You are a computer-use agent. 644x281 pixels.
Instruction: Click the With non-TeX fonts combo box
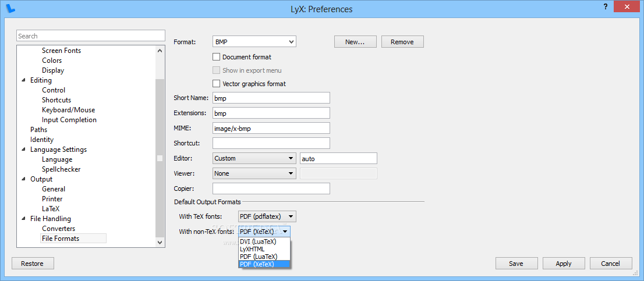264,232
